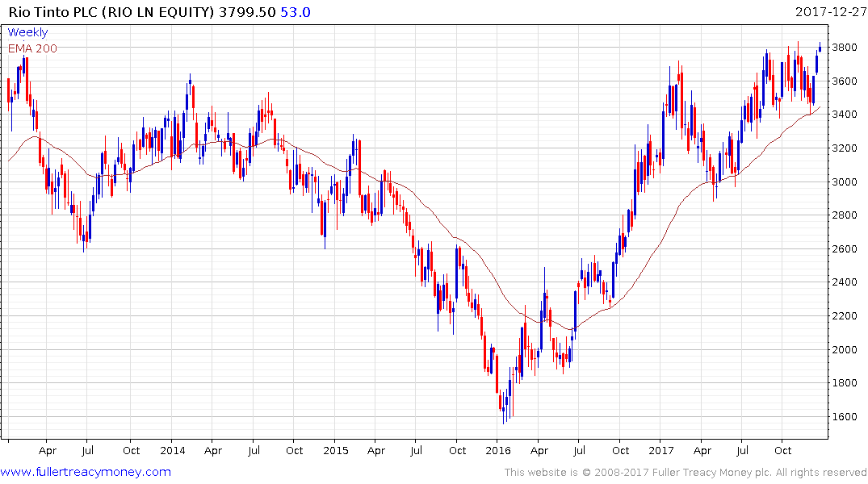This screenshot has width=868, height=484.
Task: Click the 2200 price axis label
Action: tap(845, 316)
